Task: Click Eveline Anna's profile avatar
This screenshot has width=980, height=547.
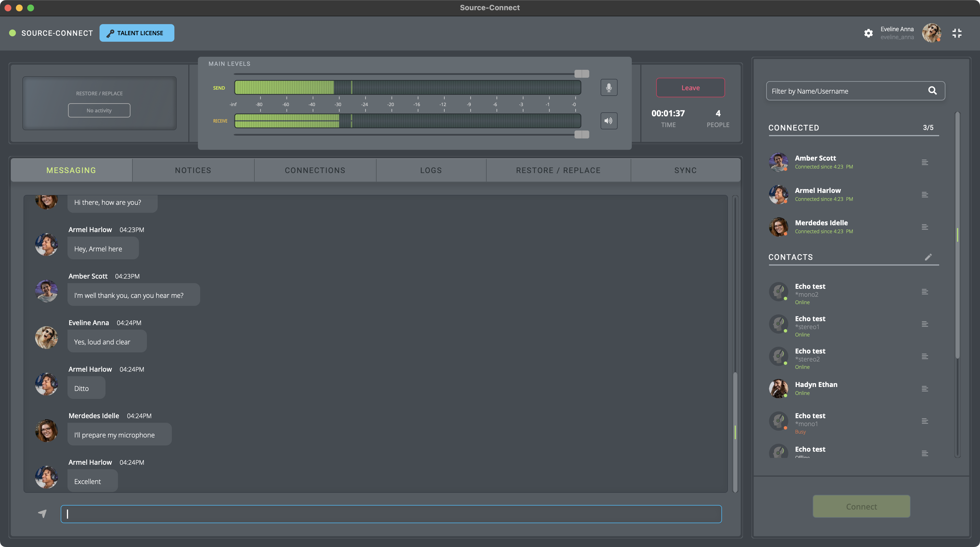Action: (931, 33)
